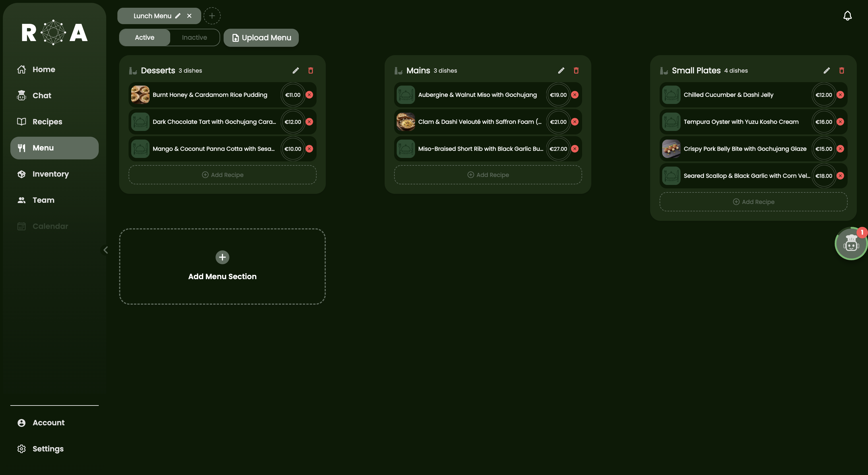Open Settings page
Screen dimensions: 868x475
pos(54,449)
